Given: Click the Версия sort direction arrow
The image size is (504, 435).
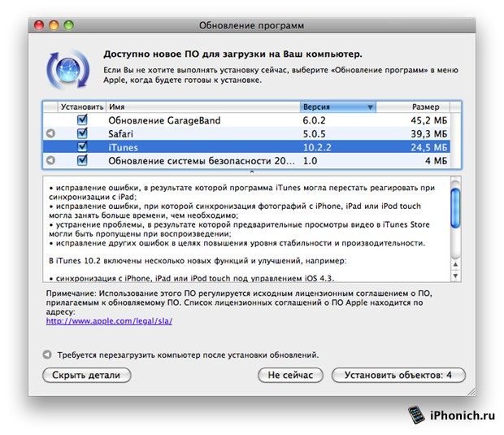Looking at the screenshot, I should coord(370,107).
